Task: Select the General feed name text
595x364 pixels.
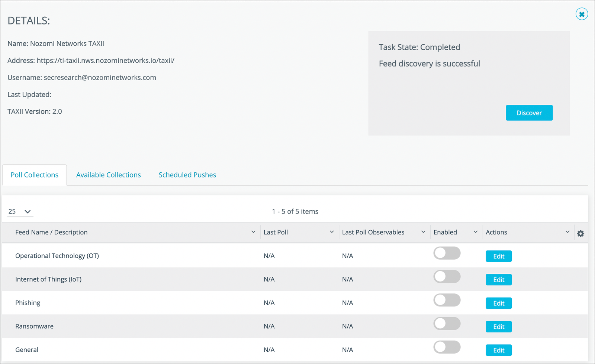Action: (27, 350)
